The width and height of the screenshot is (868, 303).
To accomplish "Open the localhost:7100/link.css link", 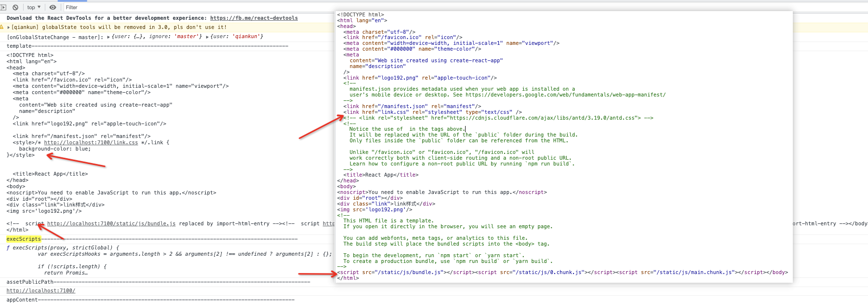I will pyautogui.click(x=91, y=143).
